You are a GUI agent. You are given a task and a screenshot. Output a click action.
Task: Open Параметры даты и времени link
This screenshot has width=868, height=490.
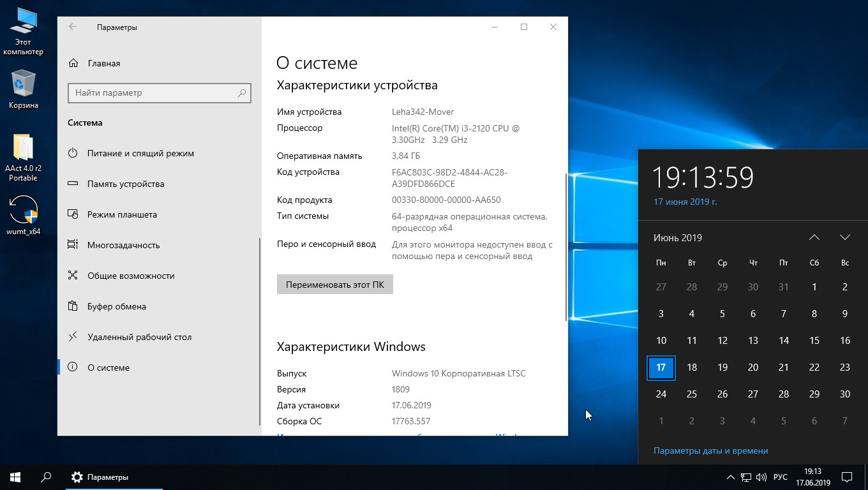(711, 450)
